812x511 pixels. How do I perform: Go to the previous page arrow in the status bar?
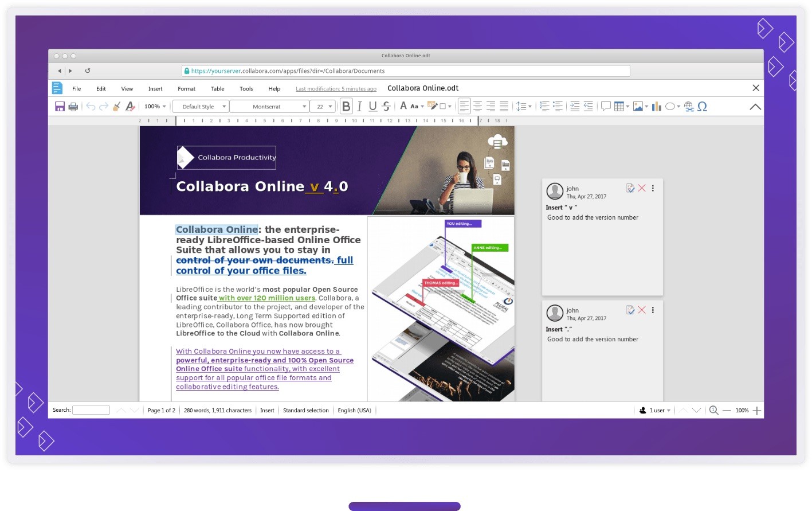(x=683, y=410)
